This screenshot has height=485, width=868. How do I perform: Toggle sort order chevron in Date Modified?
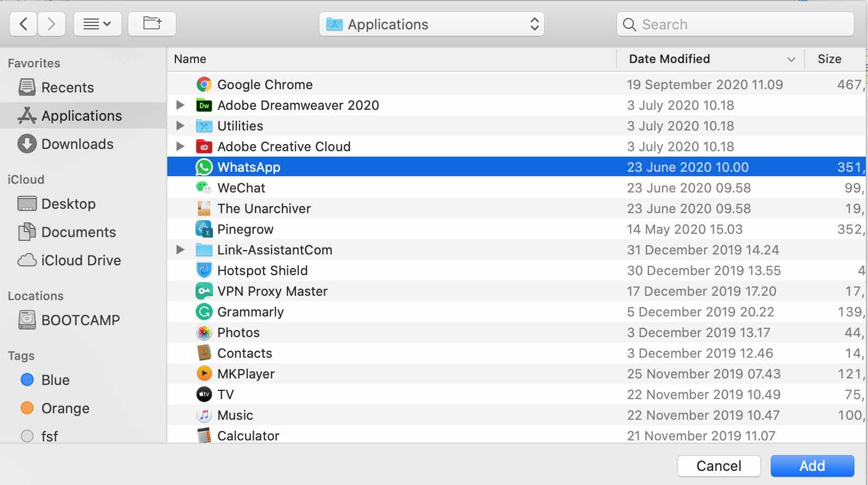click(791, 59)
